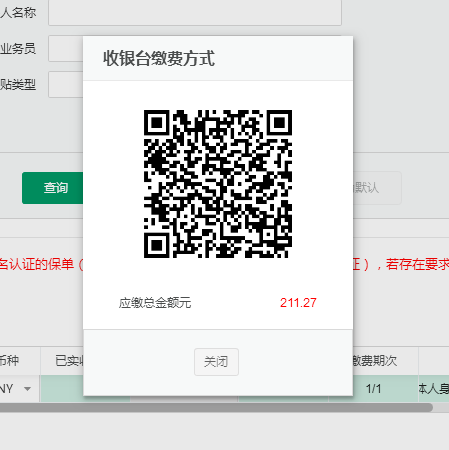Image resolution: width=449 pixels, height=450 pixels.
Task: Click the 收银台缴费方式 dialog title
Action: tap(159, 58)
